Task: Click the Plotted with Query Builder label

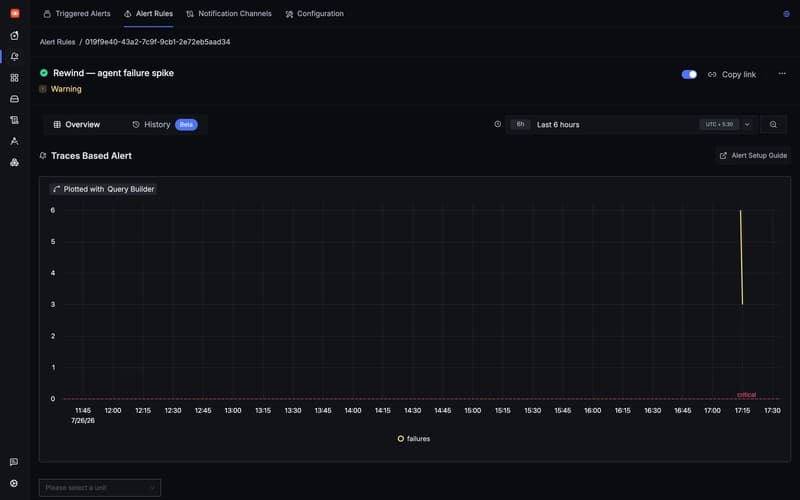Action: coord(103,189)
